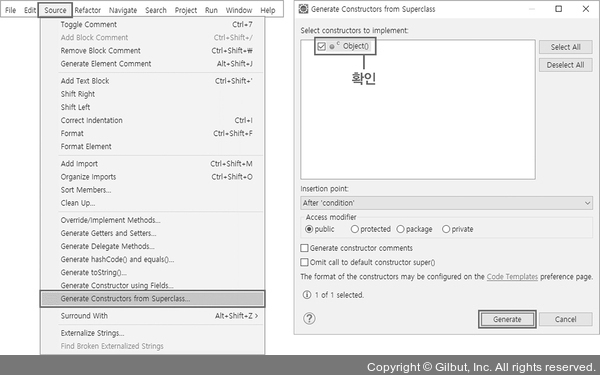Select the private access modifier
Image resolution: width=600 pixels, height=375 pixels.
click(446, 229)
